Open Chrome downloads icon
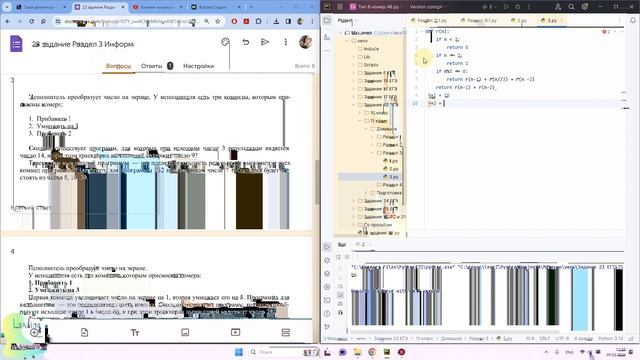 click(276, 21)
